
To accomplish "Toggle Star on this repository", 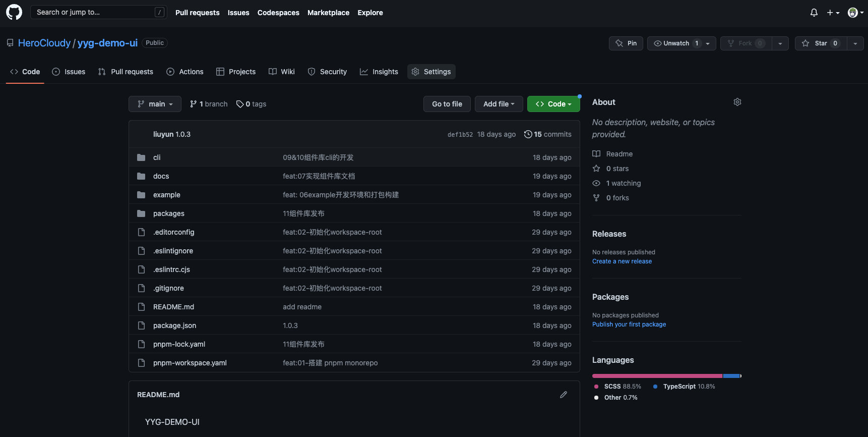I will tap(821, 43).
